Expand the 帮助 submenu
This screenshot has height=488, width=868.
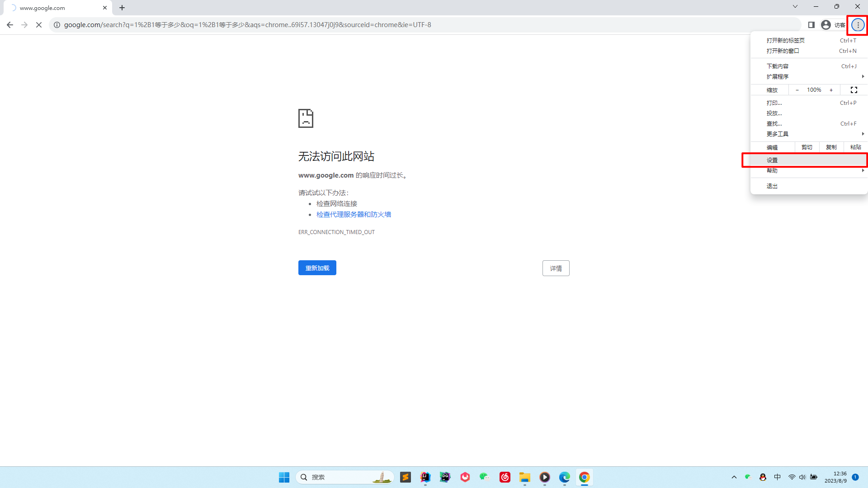tap(809, 170)
